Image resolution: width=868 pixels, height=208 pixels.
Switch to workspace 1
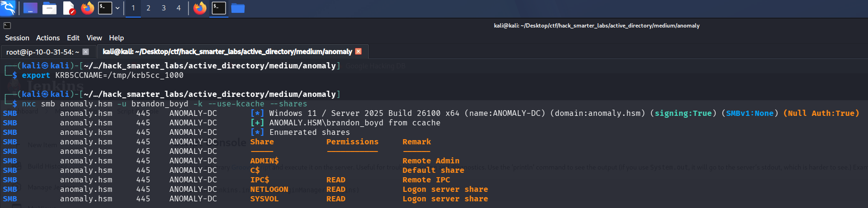133,8
